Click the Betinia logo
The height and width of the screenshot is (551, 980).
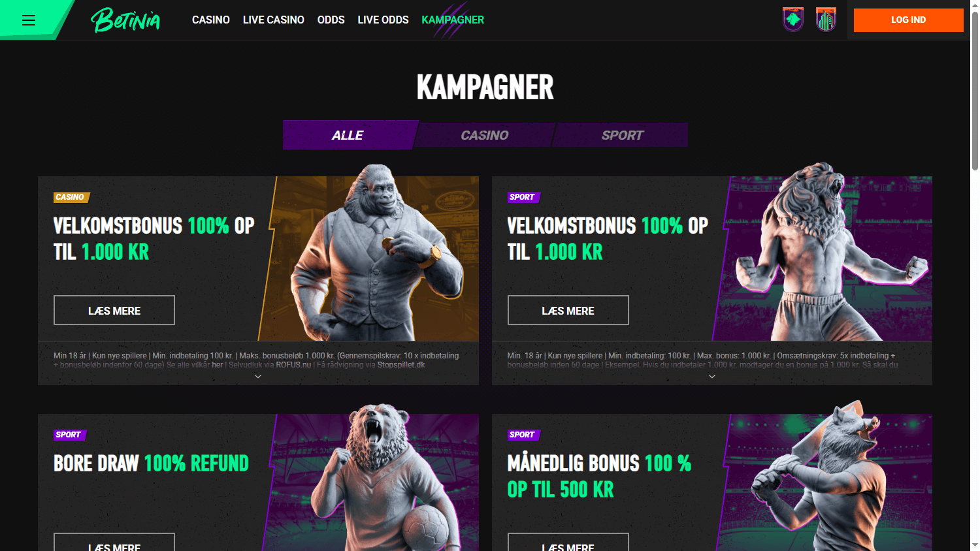pyautogui.click(x=125, y=20)
